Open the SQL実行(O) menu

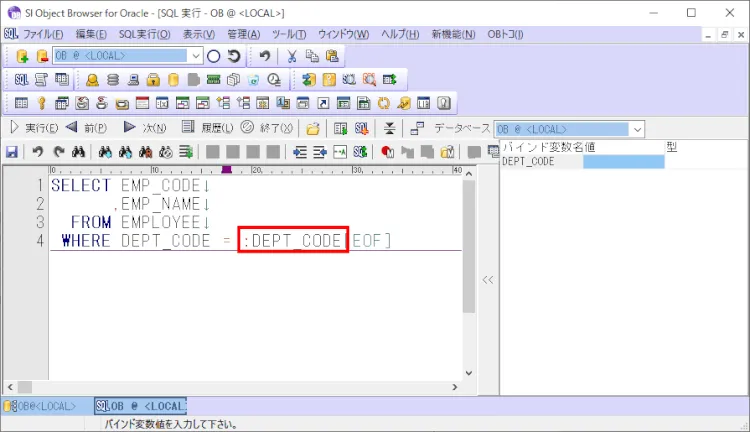tap(144, 34)
